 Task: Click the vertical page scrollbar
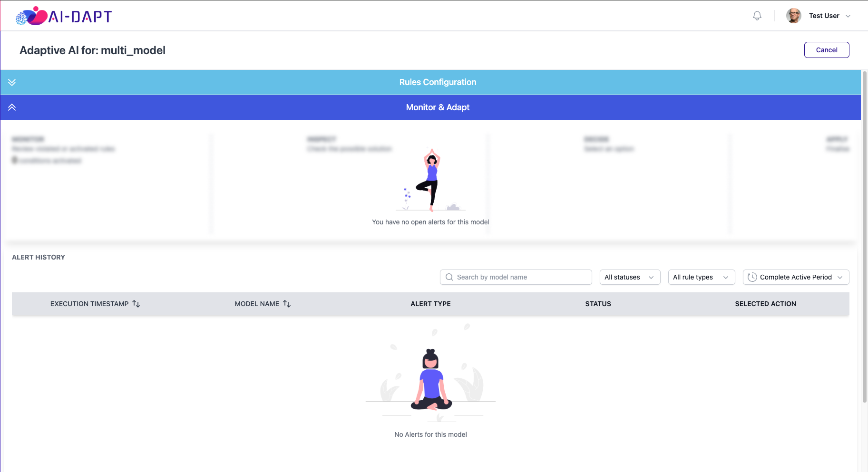coord(865,237)
